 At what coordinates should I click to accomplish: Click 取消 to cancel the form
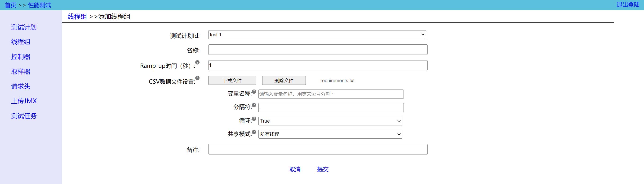tap(295, 169)
